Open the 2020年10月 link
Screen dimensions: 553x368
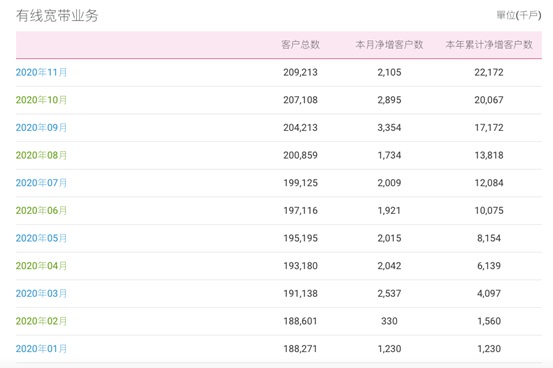pyautogui.click(x=41, y=100)
